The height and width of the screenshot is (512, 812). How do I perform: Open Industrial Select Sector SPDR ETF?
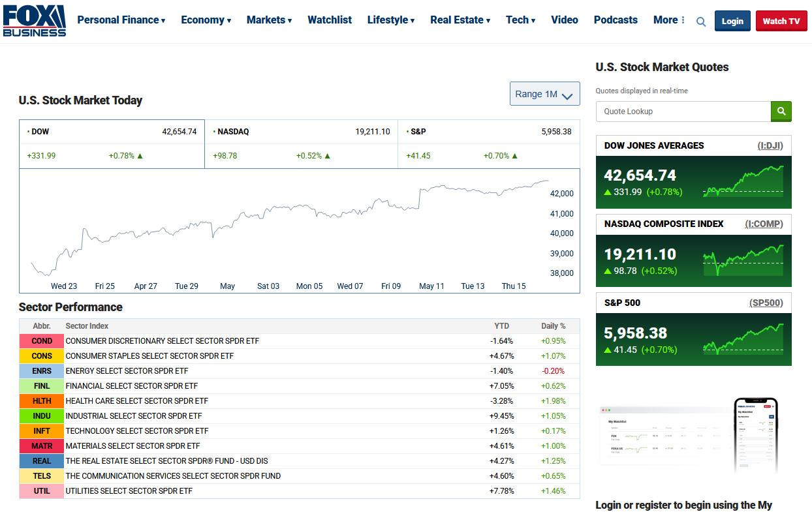click(x=134, y=416)
